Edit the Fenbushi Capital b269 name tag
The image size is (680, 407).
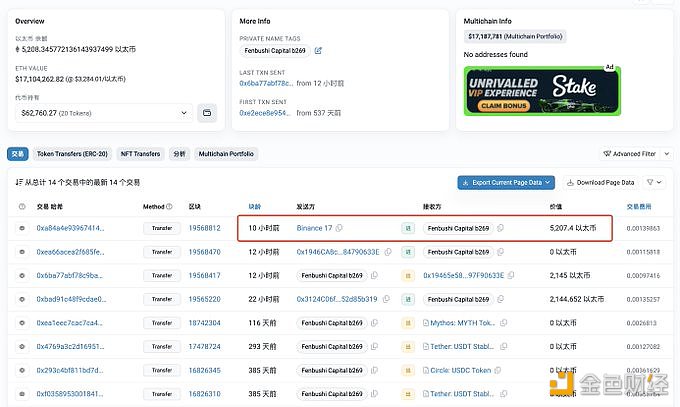pyautogui.click(x=318, y=51)
